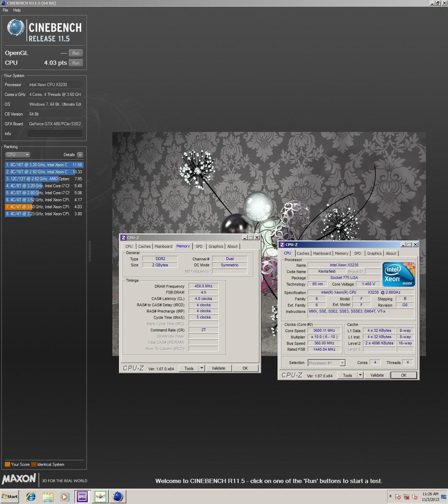448x504 pixels.
Task: Switch to CPU-Z taskbar button
Action: pos(82,496)
